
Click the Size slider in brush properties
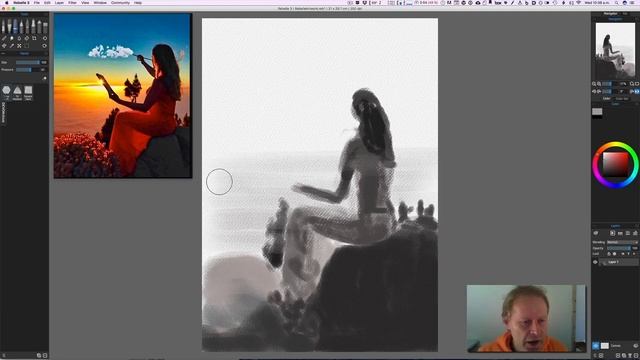[x=27, y=62]
